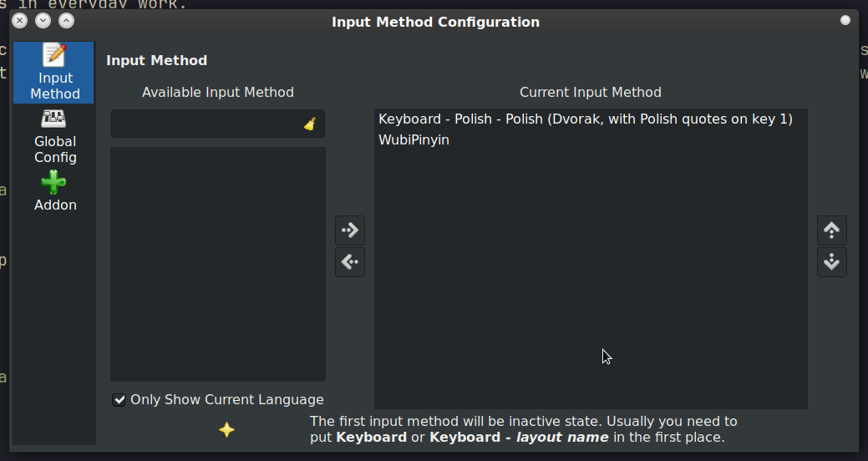The width and height of the screenshot is (868, 461).
Task: Select Keyboard - Polish Dvorak entry
Action: (x=585, y=119)
